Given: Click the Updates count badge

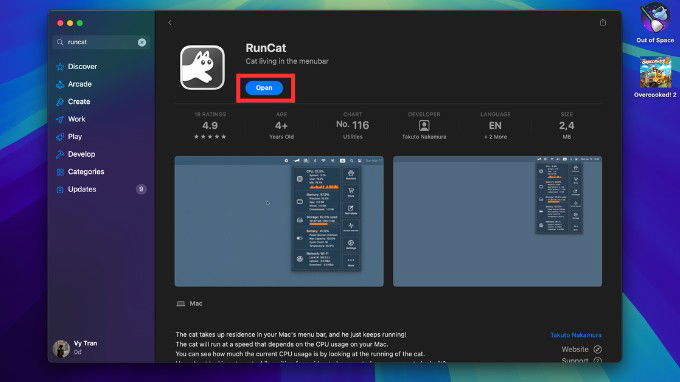Looking at the screenshot, I should (x=141, y=189).
